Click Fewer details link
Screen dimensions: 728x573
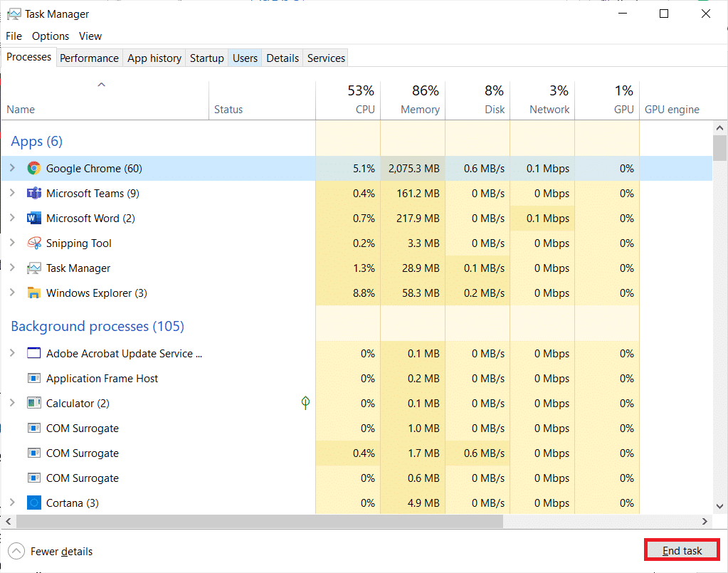point(61,552)
